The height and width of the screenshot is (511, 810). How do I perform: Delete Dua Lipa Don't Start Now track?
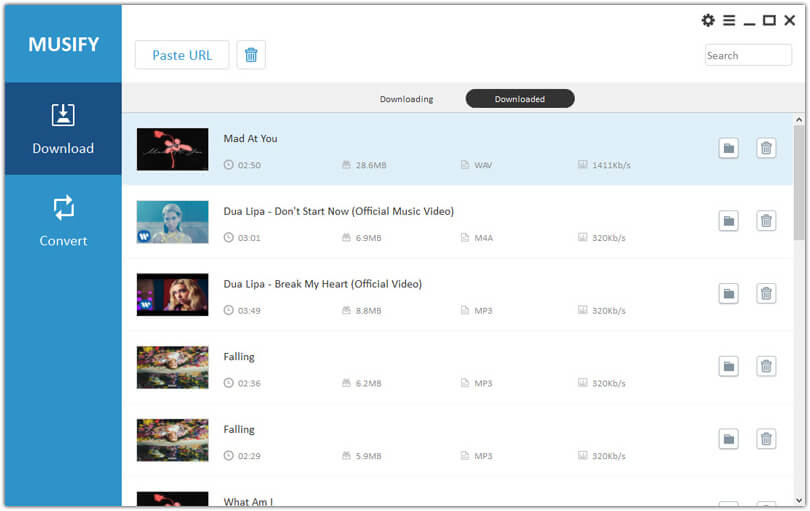[x=766, y=220]
